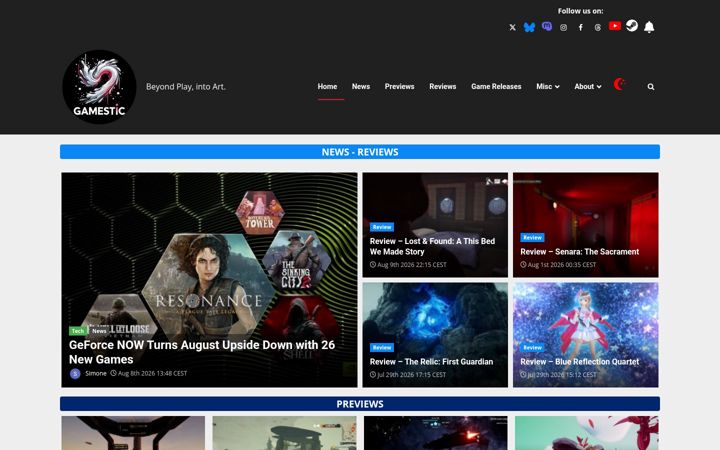
Task: Expand the About dropdown menu
Action: 588,86
